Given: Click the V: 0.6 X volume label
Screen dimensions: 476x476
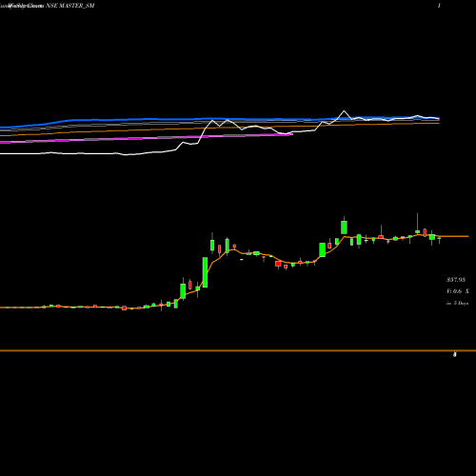Looking at the screenshot, I should 457,291.
